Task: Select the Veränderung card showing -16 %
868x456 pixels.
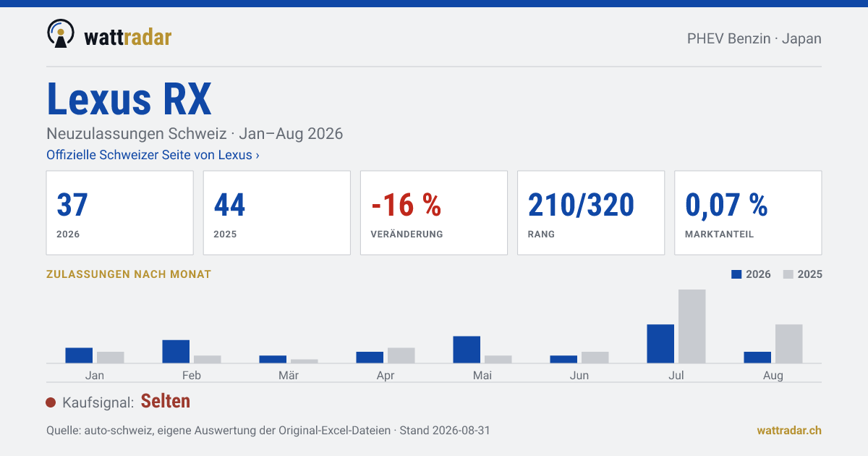Action: tap(434, 213)
